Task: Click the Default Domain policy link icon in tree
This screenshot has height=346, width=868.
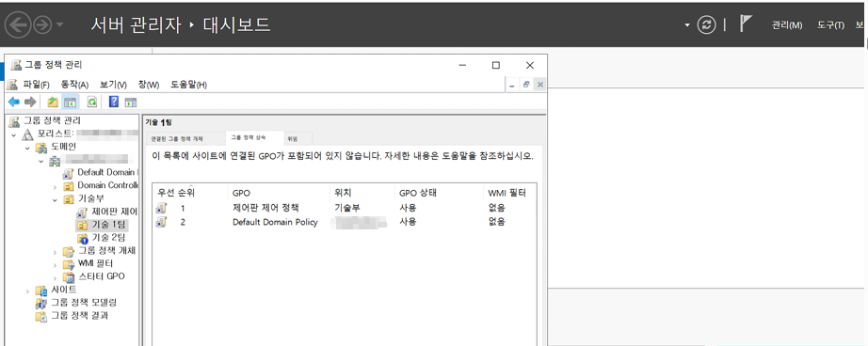Action: 68,173
